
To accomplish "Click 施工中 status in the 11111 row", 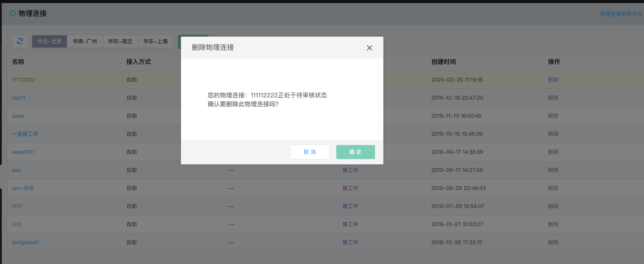I will 350,206.
